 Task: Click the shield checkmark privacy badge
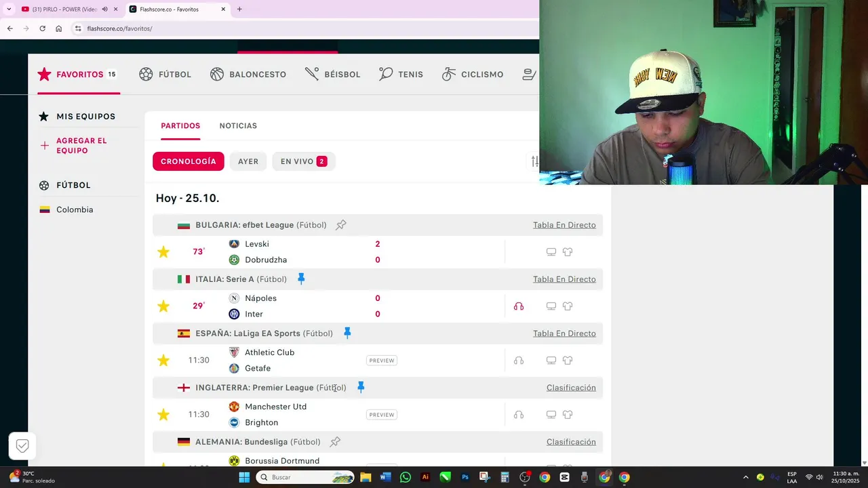pos(22,445)
